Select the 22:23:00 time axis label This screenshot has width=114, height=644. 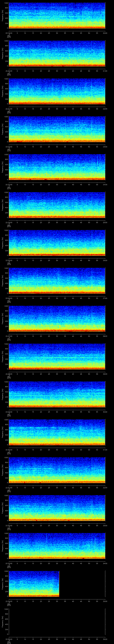tap(9, 184)
